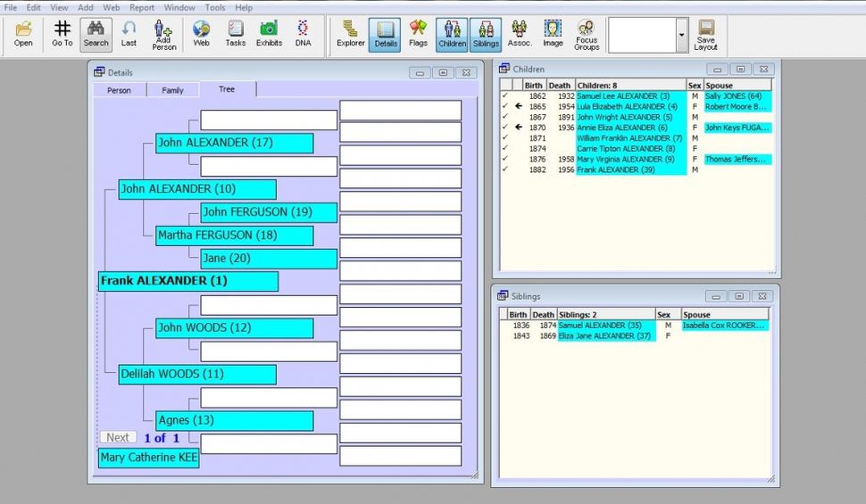Open the View menu
The width and height of the screenshot is (866, 504).
[59, 8]
